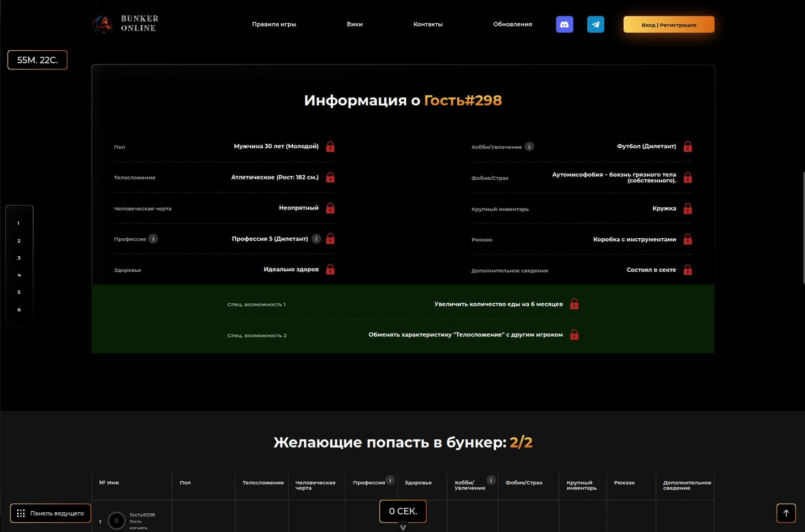Open Правила игры in the navigation
Image resolution: width=805 pixels, height=532 pixels.
coord(274,24)
